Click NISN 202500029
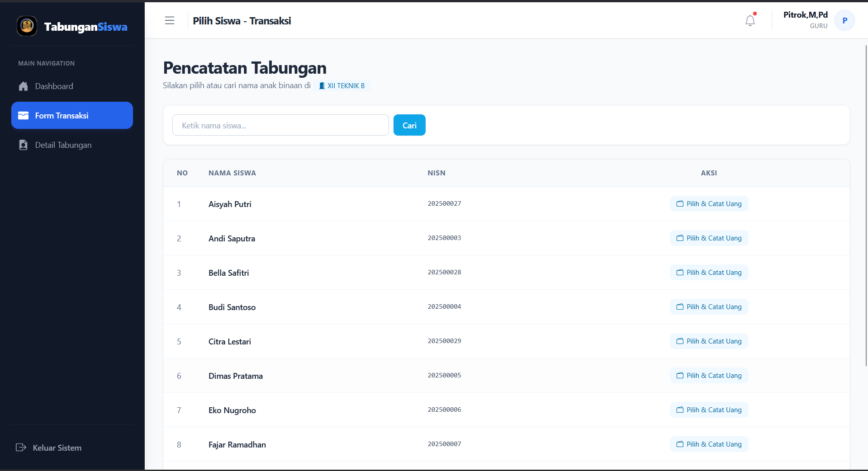 444,341
